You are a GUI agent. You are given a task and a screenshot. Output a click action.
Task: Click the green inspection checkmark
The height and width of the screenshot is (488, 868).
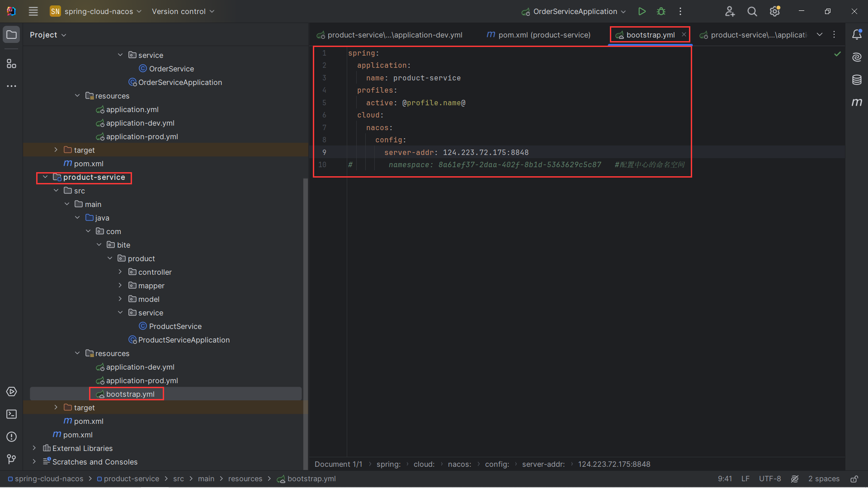(837, 54)
